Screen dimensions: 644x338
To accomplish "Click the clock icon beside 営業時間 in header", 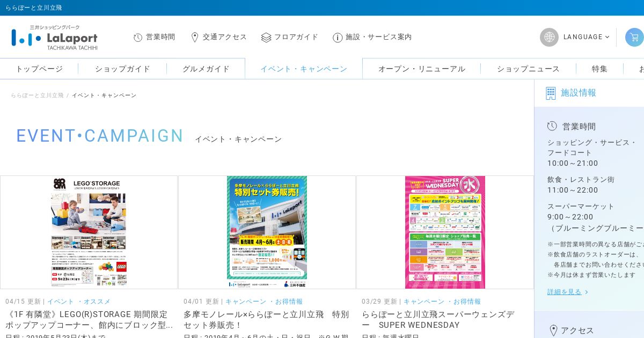I will pyautogui.click(x=138, y=37).
